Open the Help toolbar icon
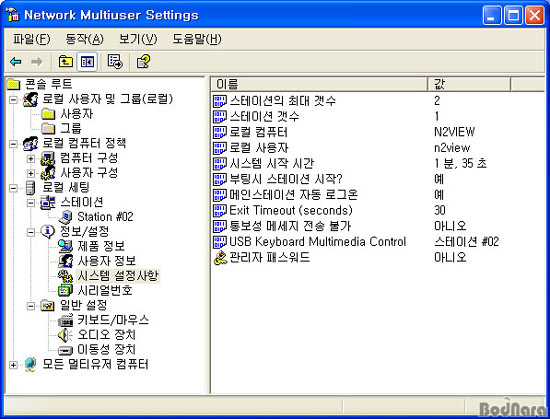 point(143,62)
